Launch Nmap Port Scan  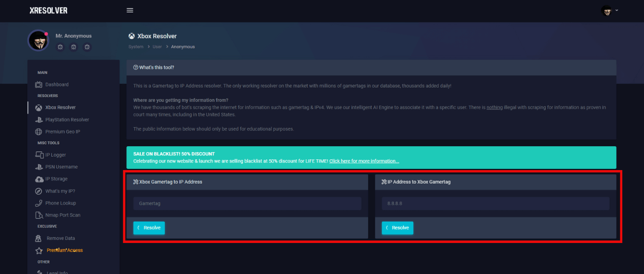[x=63, y=215]
